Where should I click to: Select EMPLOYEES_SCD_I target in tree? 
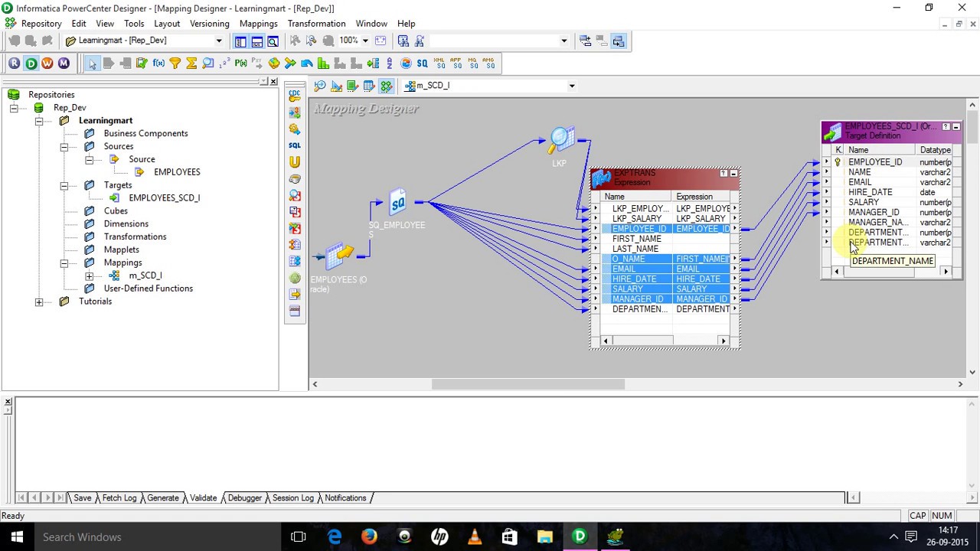pyautogui.click(x=164, y=198)
